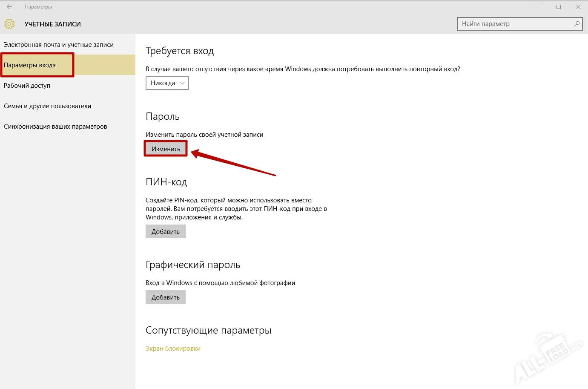This screenshot has width=588, height=389.
Task: Click Добавить under ПИН-код
Action: [166, 232]
